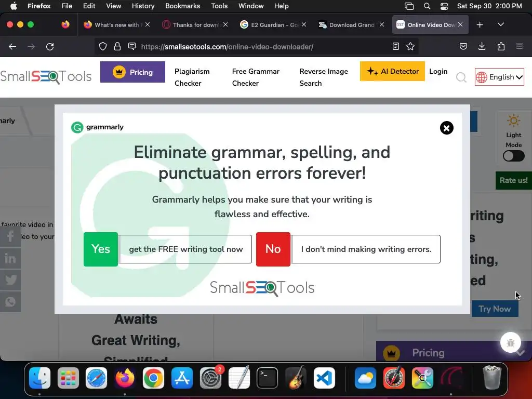The height and width of the screenshot is (399, 532).
Task: Click the Try Now button
Action: 495,309
